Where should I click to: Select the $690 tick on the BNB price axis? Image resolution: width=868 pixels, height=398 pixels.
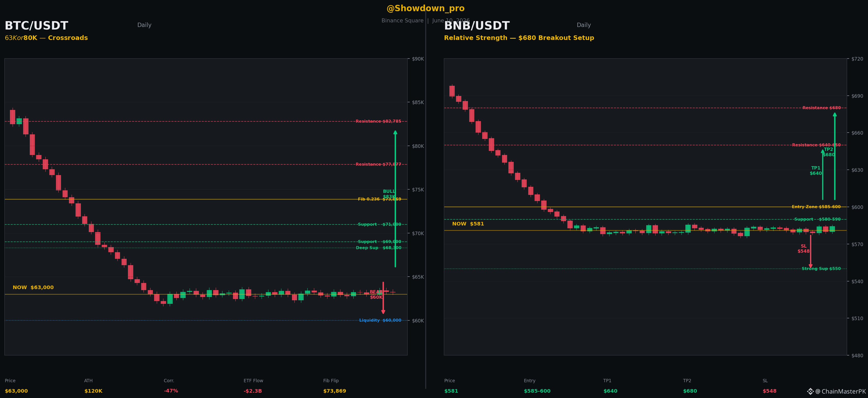(x=858, y=96)
